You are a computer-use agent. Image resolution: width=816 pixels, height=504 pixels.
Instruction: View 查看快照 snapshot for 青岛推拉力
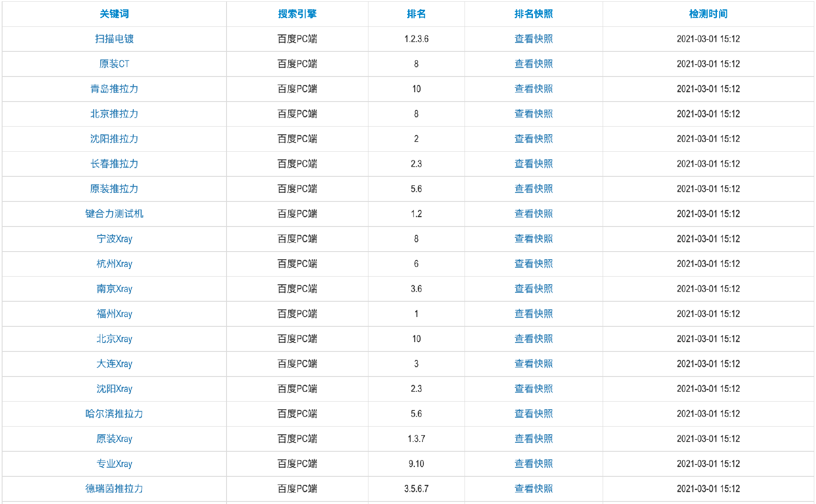[534, 89]
